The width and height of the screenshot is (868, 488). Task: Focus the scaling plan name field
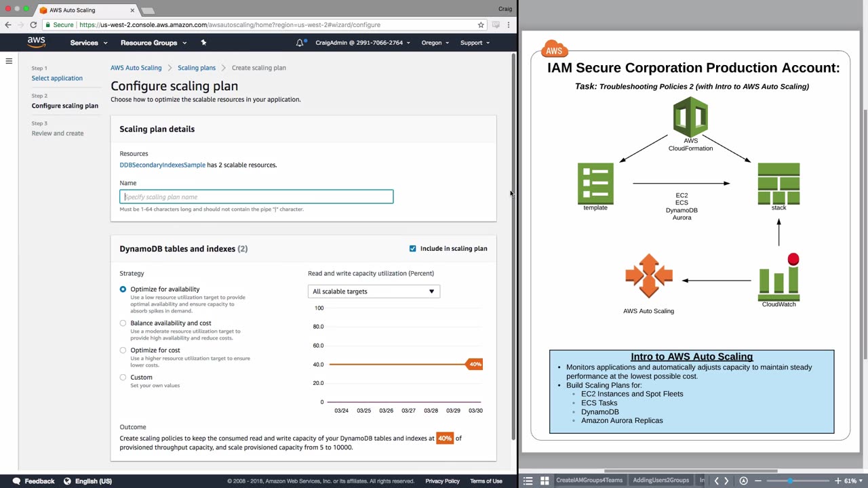point(256,197)
